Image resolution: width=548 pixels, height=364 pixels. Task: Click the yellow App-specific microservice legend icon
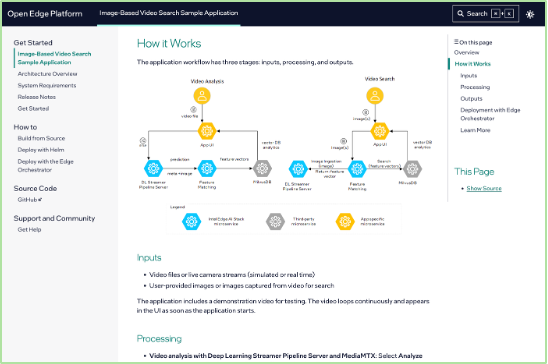point(345,221)
